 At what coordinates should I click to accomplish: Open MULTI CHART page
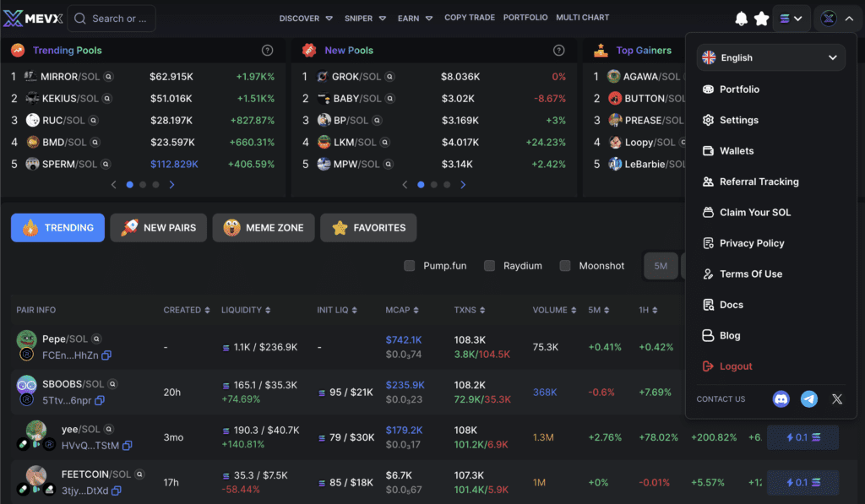pyautogui.click(x=583, y=18)
